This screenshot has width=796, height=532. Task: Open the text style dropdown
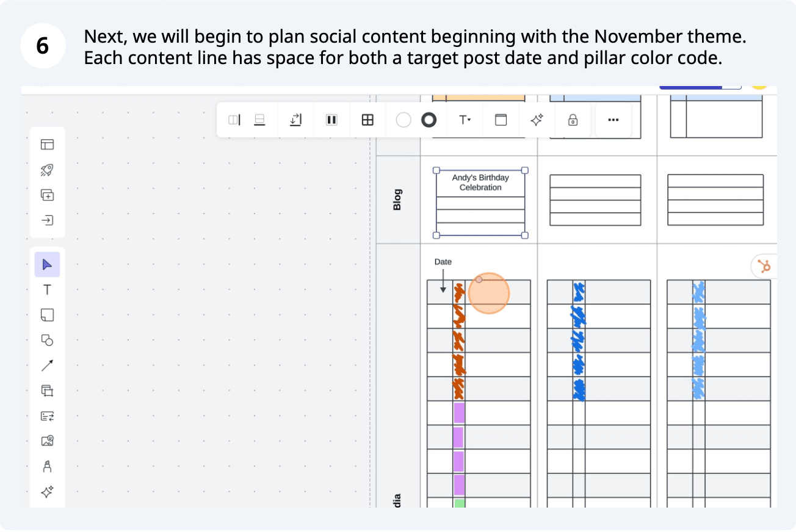[465, 120]
